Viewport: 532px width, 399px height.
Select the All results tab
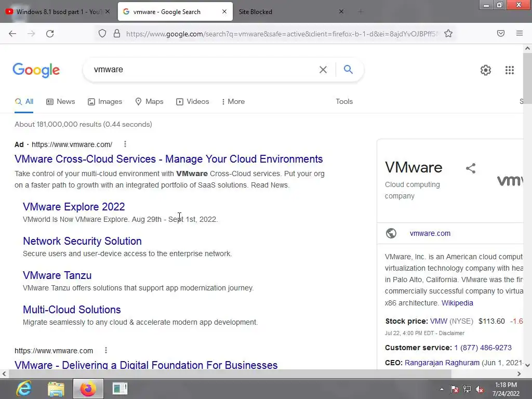click(24, 101)
